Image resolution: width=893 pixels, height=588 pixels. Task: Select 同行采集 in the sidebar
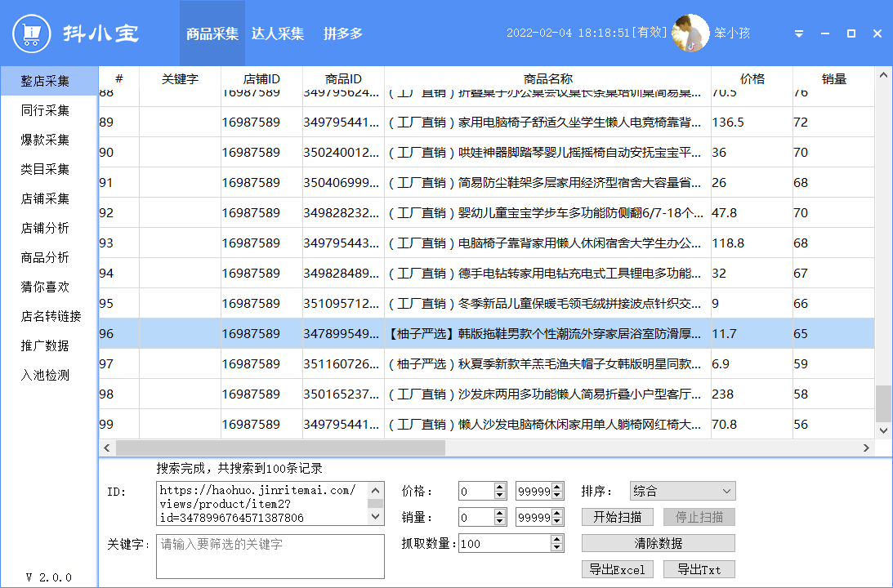[x=45, y=110]
